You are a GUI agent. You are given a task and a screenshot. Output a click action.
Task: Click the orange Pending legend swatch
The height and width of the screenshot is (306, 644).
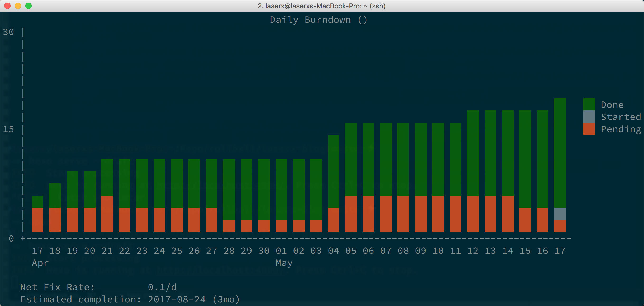tap(589, 129)
